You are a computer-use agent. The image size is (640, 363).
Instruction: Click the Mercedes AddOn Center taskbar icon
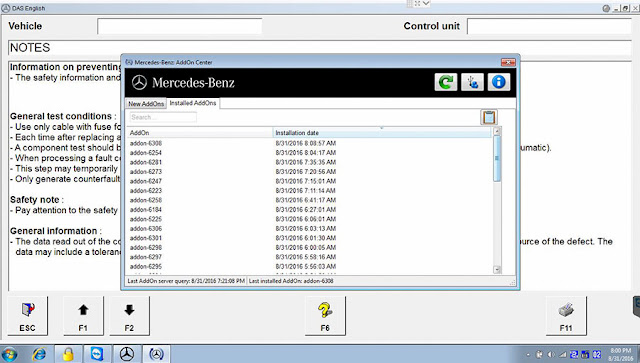pyautogui.click(x=156, y=354)
